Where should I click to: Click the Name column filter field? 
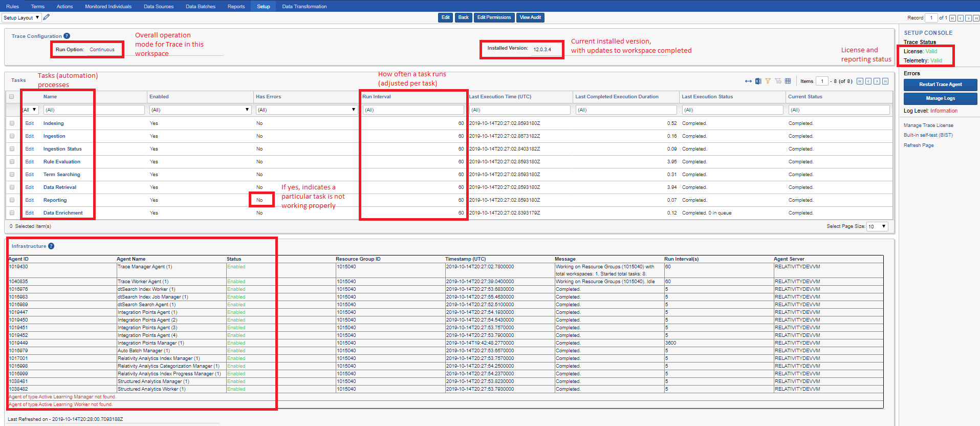pyautogui.click(x=94, y=110)
